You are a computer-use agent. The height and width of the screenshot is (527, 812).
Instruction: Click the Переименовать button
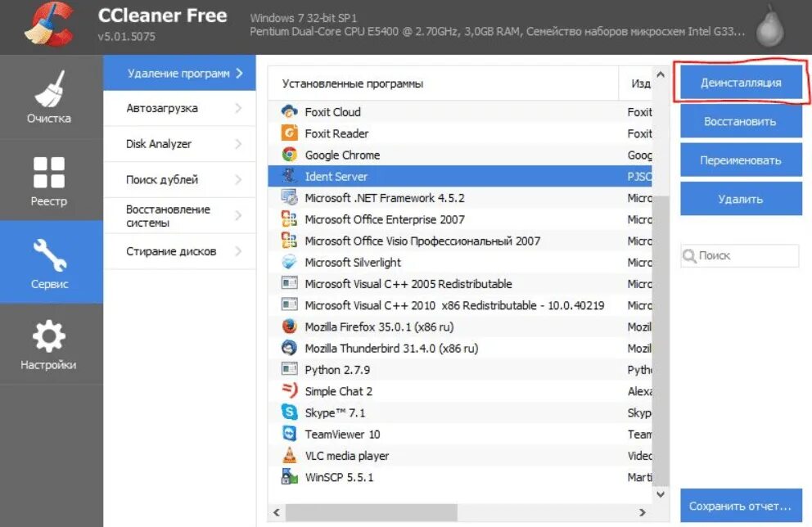click(741, 160)
